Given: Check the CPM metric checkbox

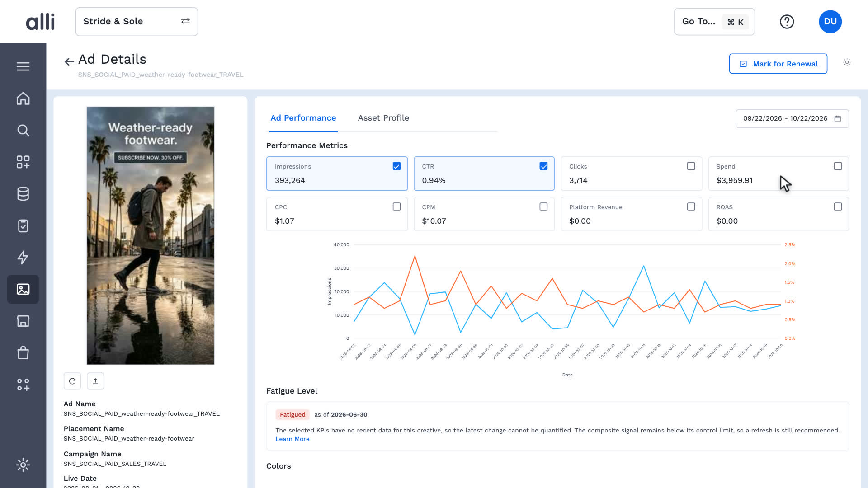Looking at the screenshot, I should coord(543,206).
